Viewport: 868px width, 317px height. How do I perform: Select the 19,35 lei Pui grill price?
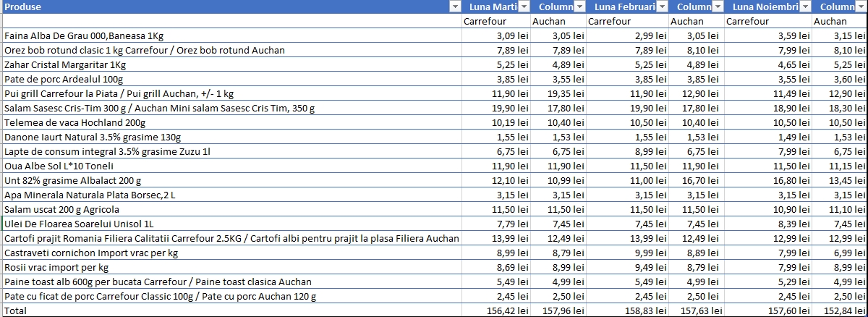[568, 93]
